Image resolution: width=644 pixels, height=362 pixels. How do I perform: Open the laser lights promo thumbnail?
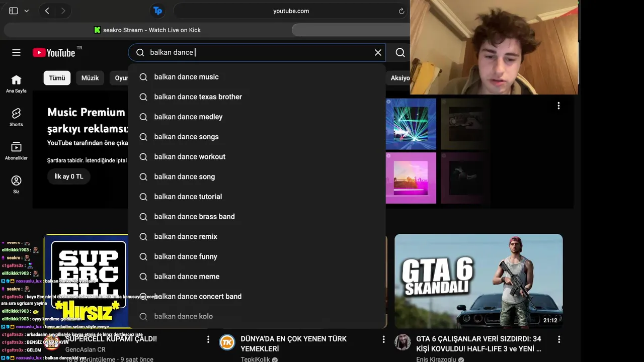click(411, 124)
